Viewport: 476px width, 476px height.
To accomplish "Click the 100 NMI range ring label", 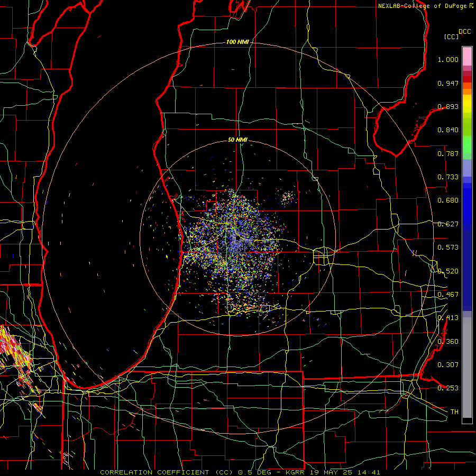I will (x=237, y=42).
